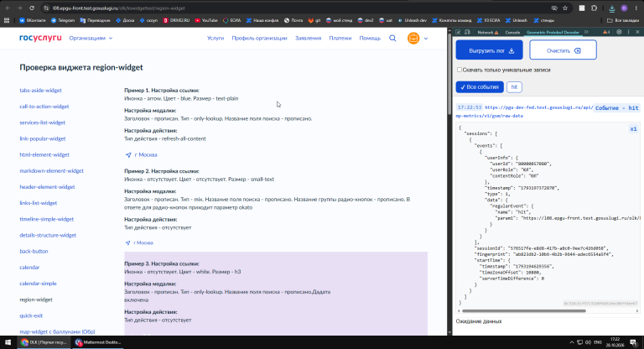Click the orange briefcase organization avatar
The image size is (644, 349).
tap(413, 39)
